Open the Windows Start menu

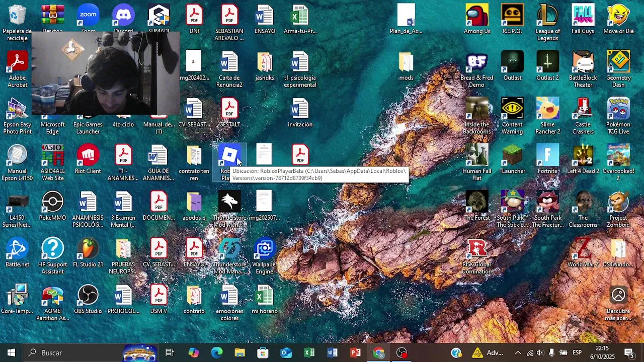[11, 352]
